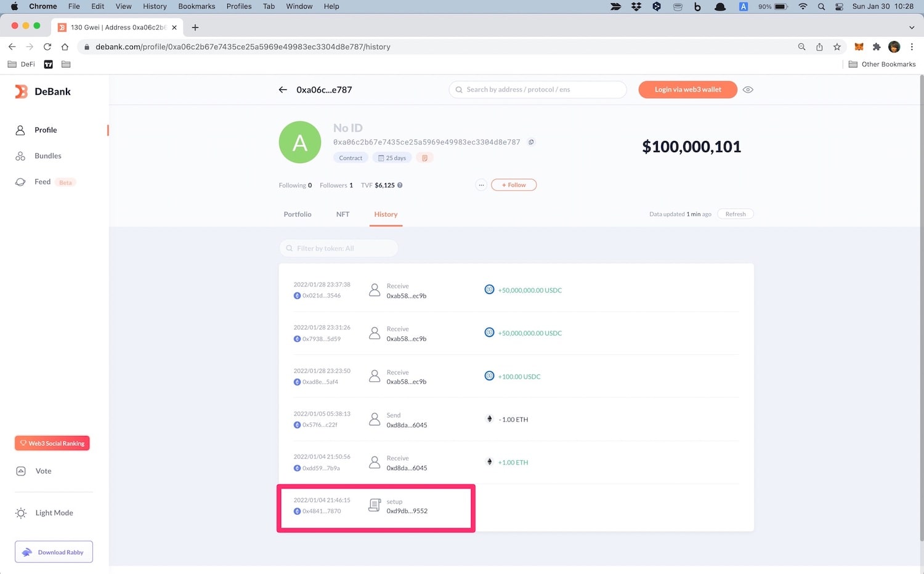
Task: Click the DeBank logo
Action: click(x=43, y=92)
